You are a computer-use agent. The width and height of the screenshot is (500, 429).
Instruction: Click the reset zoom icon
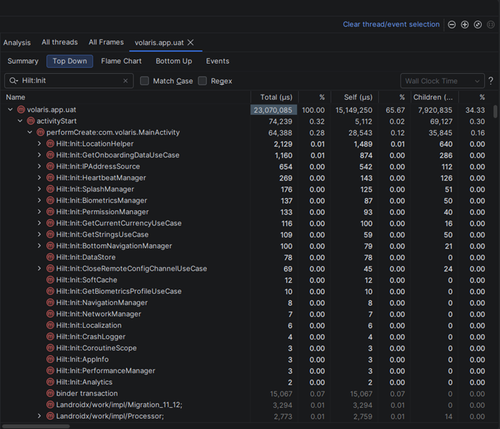(478, 25)
